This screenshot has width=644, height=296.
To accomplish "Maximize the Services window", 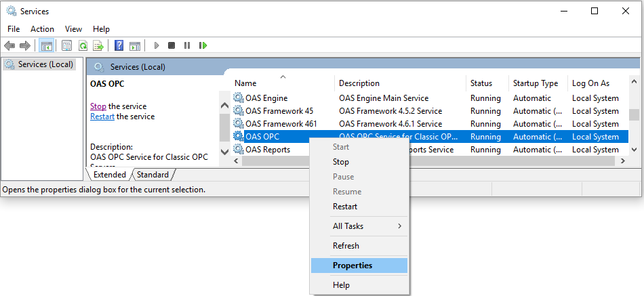I will [x=595, y=11].
